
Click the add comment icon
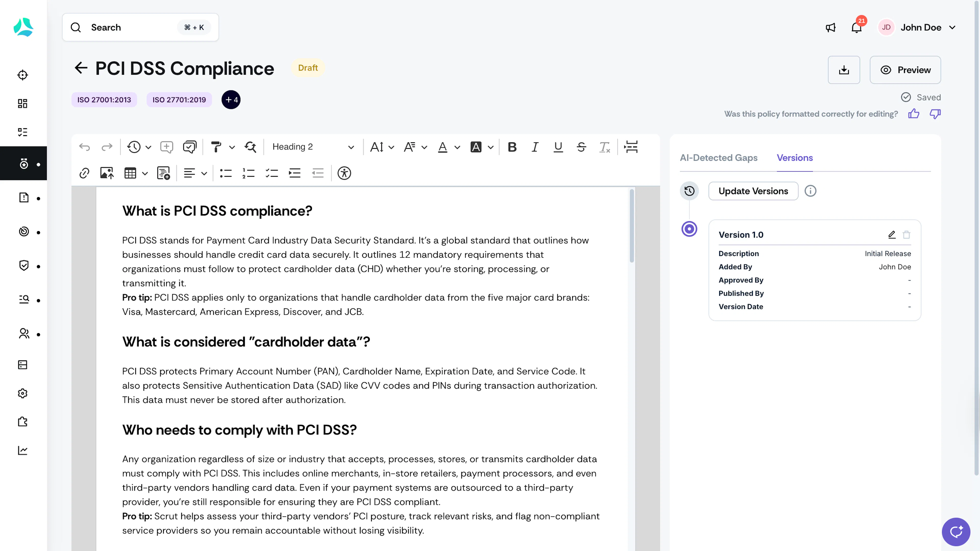167,147
